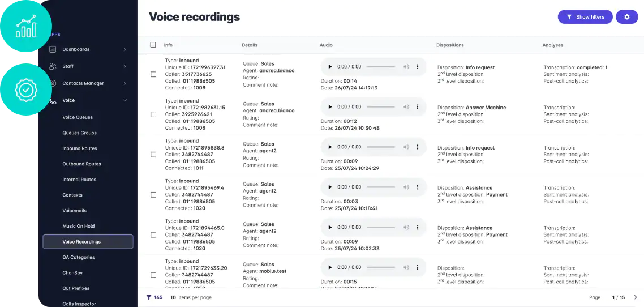Screen dimensions: 644x307
Task: Click the audio seek bar for Unique ID 1721895469.4
Action: [x=380, y=187]
